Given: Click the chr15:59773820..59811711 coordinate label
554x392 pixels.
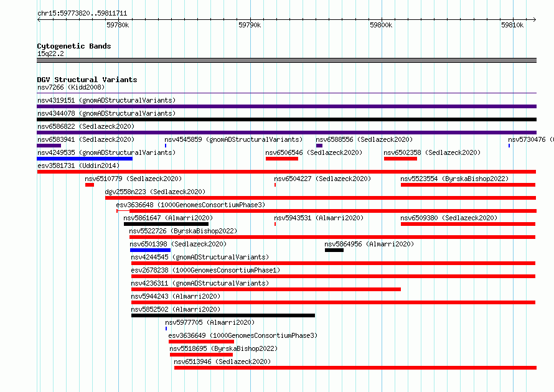Looking at the screenshot, I should 82,14.
